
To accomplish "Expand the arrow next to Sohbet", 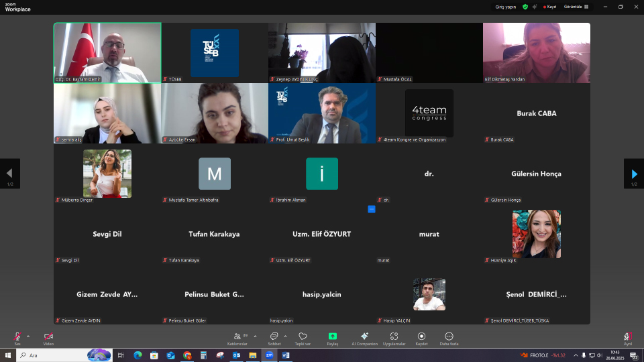I will (285, 336).
